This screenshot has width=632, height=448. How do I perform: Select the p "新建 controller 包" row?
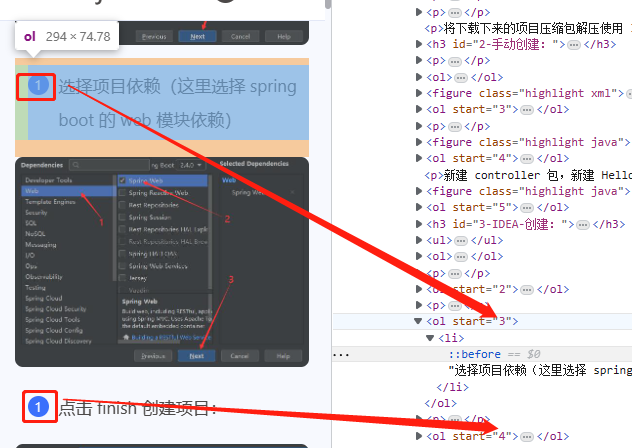pos(528,175)
